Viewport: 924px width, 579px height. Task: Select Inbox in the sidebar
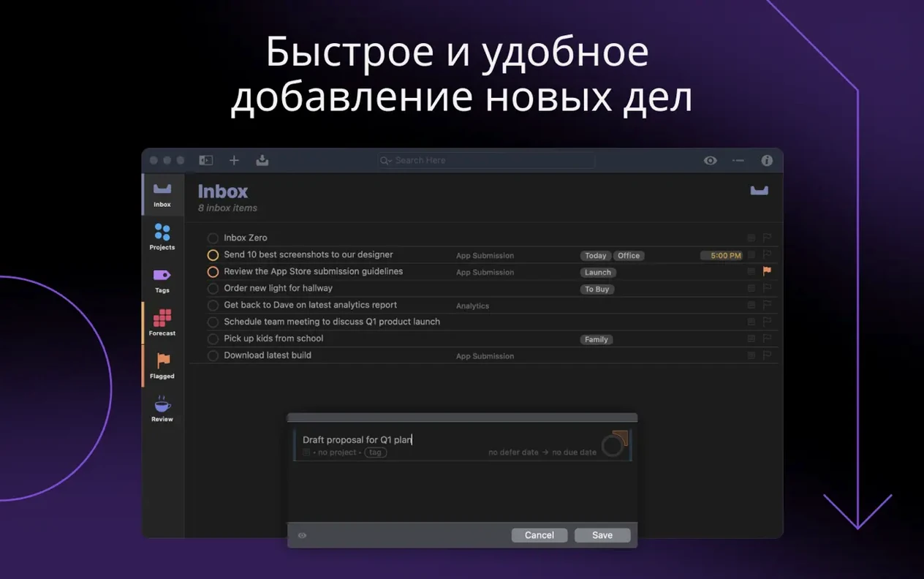(162, 194)
